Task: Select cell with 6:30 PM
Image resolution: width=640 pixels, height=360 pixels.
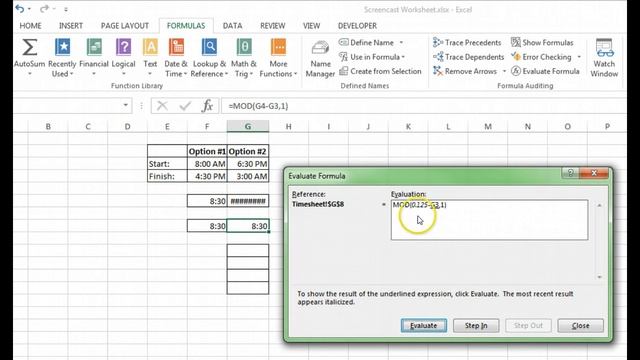Action: coord(248,164)
